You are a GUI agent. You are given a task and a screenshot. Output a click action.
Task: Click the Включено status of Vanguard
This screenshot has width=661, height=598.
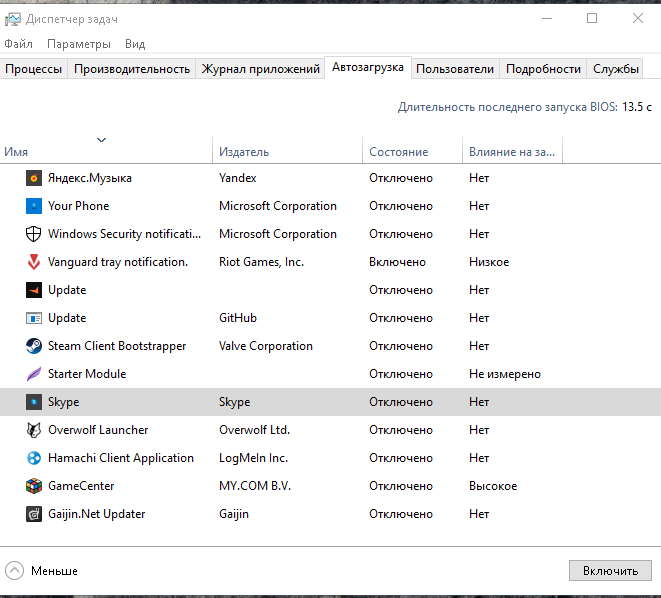point(397,262)
